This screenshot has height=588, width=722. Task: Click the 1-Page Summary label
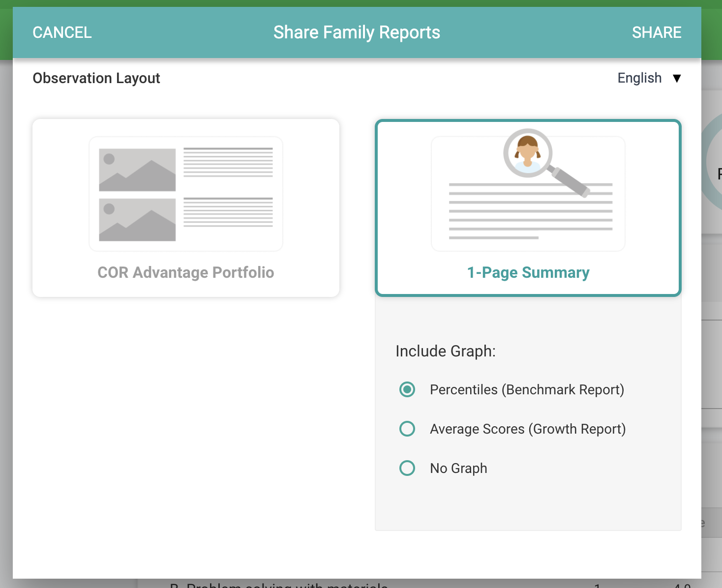(x=528, y=272)
